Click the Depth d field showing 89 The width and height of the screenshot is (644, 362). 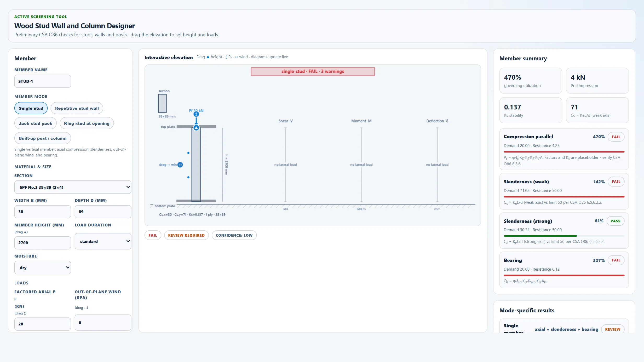pos(103,212)
